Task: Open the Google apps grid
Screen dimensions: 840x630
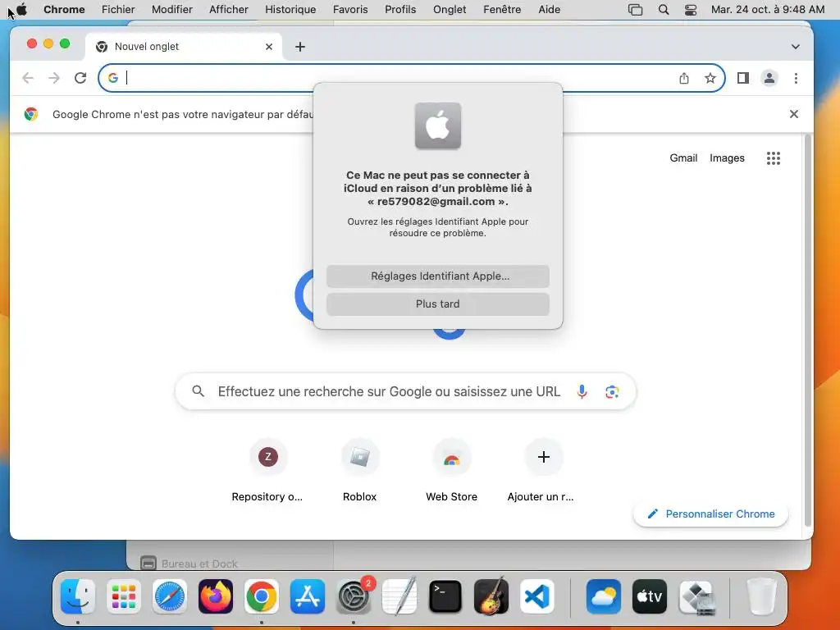Action: (x=773, y=158)
